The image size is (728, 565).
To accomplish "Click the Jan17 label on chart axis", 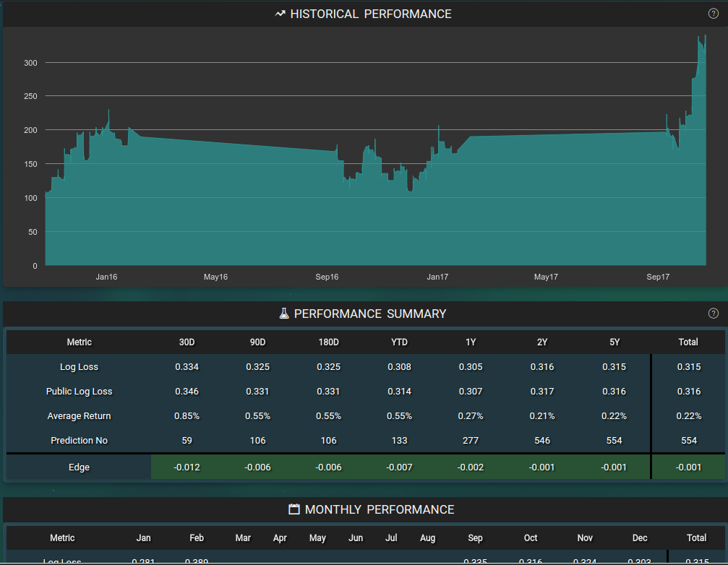I will coord(437,277).
